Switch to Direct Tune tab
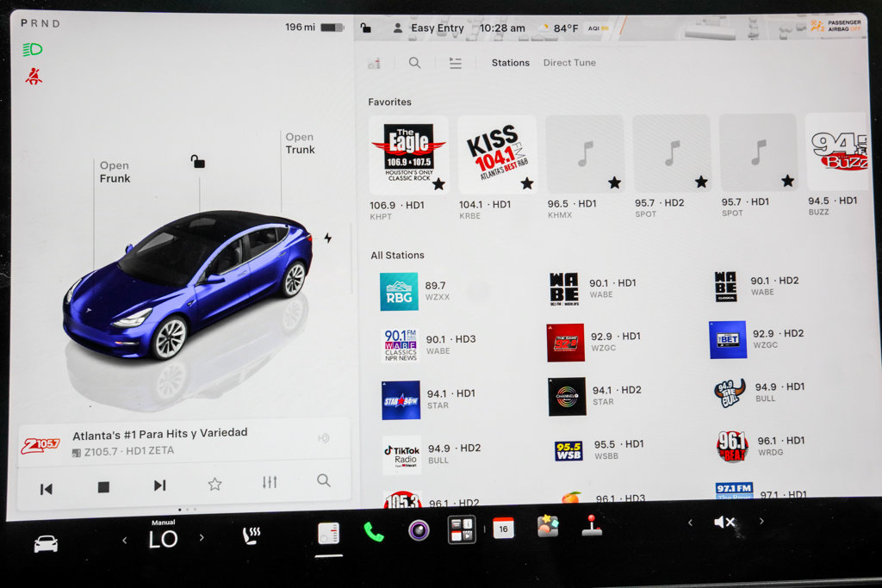Viewport: 882px width, 588px height. 569,62
